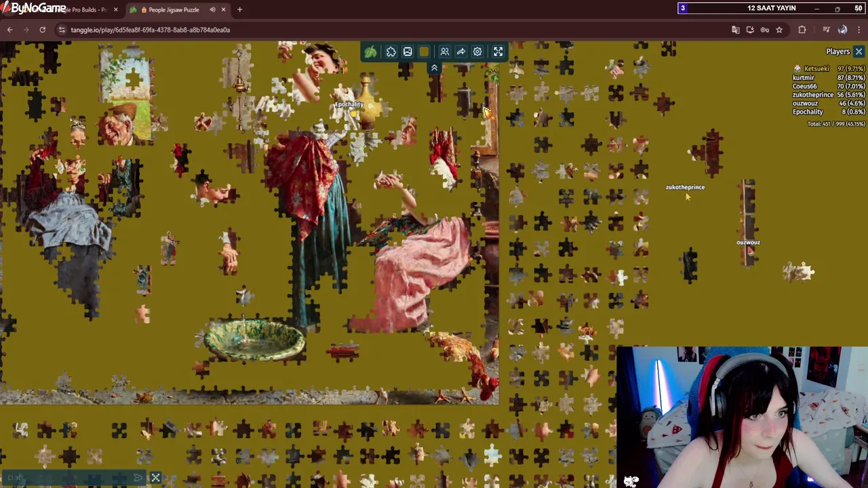The image size is (868, 488).
Task: Collapse the puzzle toolbar with double chevron
Action: 435,68
